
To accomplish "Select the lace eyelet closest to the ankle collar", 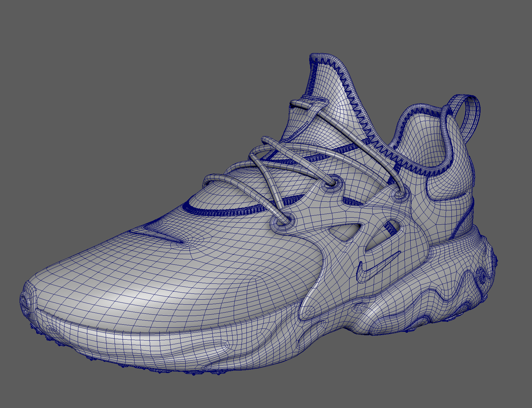I will coord(400,193).
